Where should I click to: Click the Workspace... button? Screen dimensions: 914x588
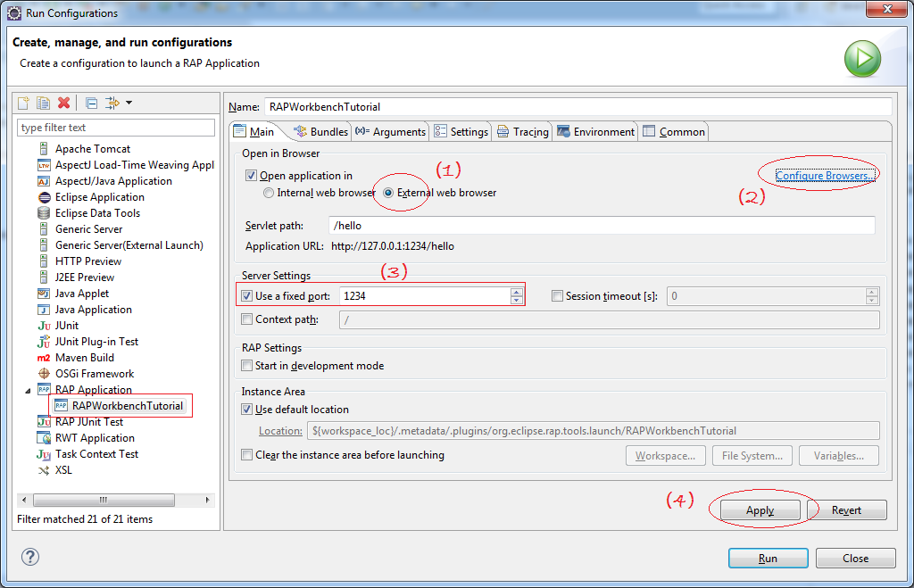point(666,456)
